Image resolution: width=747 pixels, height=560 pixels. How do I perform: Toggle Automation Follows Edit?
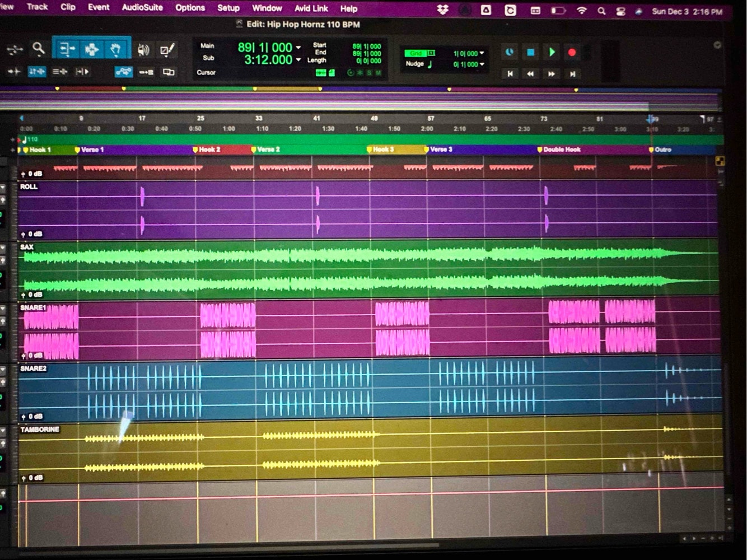coord(124,72)
